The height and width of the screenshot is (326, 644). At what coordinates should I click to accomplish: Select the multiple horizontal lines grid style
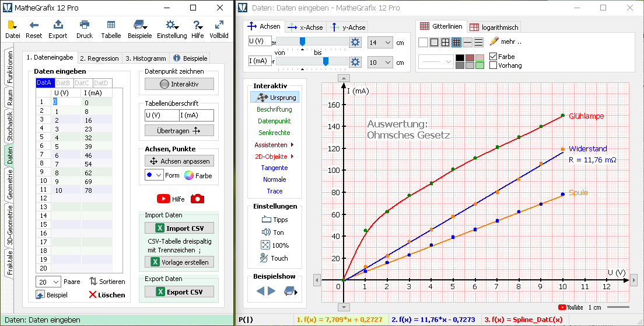(x=478, y=42)
